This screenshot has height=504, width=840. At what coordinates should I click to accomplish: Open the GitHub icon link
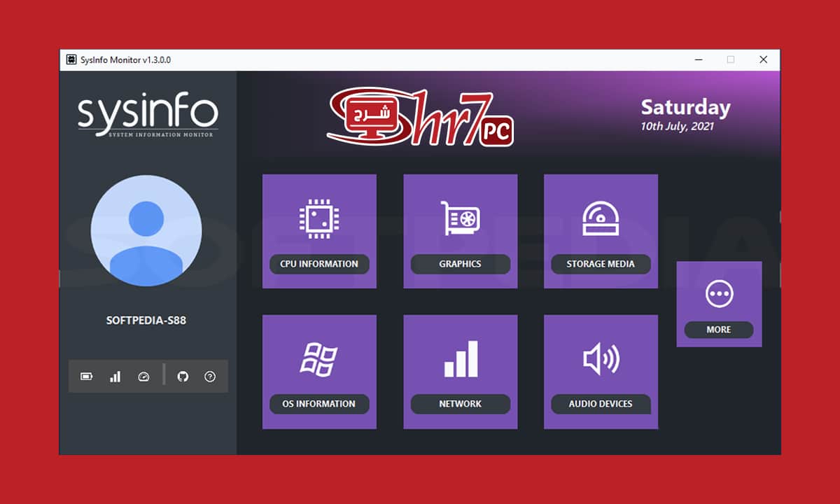pos(183,377)
